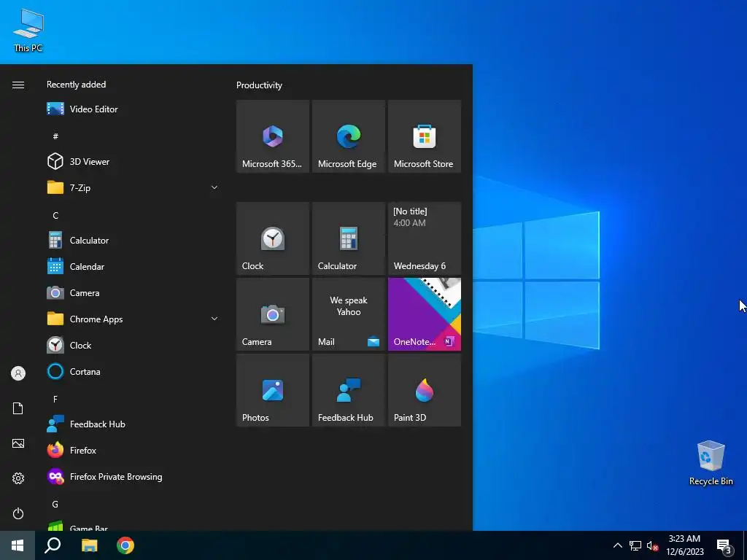Open the Microsoft Store tile

(x=425, y=136)
